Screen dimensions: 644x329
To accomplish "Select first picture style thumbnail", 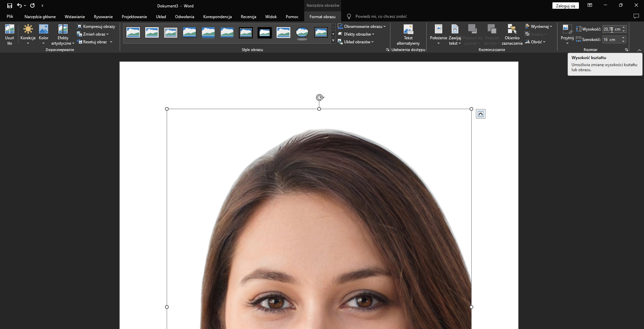I will [133, 33].
